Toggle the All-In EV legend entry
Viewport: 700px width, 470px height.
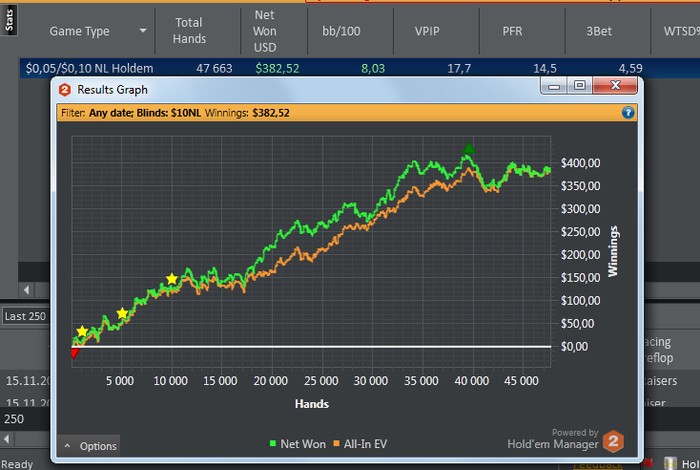click(360, 444)
